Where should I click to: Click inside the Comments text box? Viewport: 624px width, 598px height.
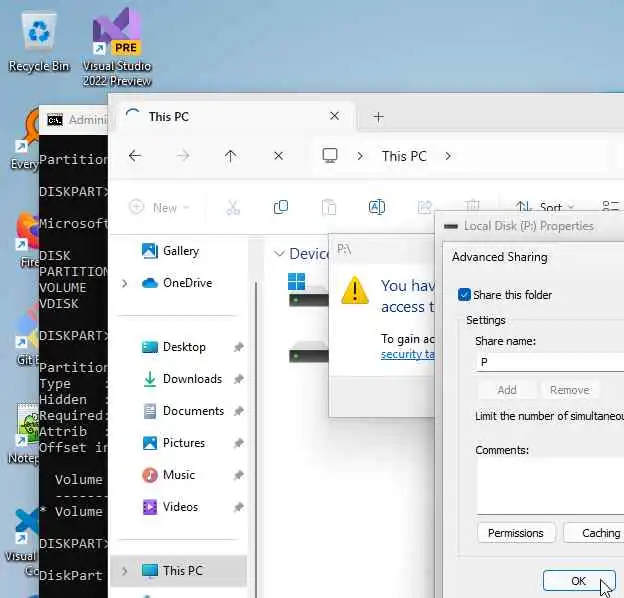tap(550, 486)
